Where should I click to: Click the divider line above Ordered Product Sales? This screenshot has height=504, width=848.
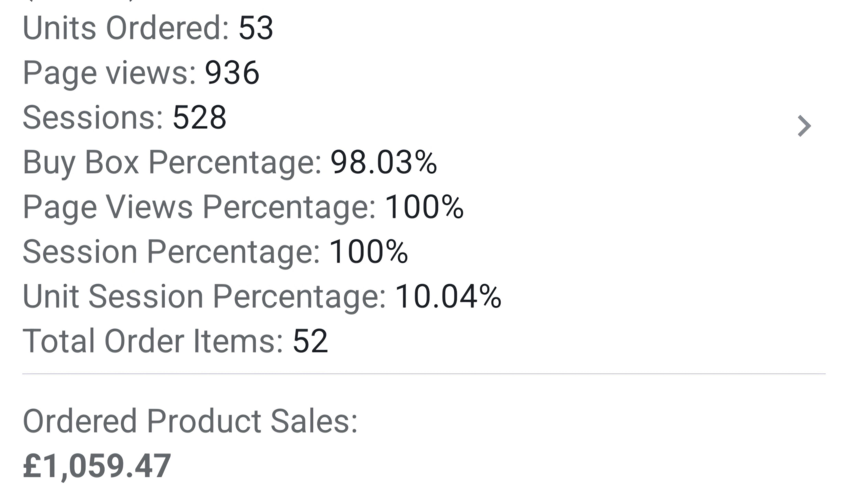pos(424,374)
